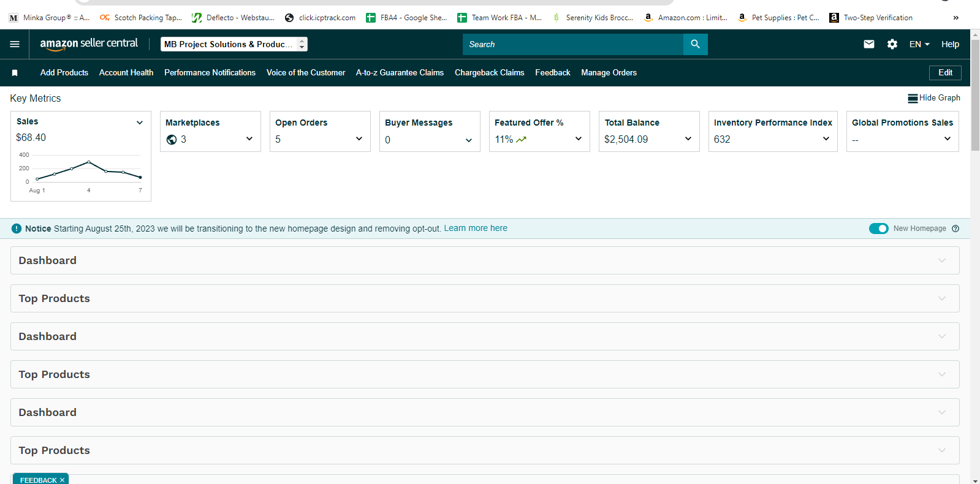Click the globe icon in Marketplaces card
980x484 pixels.
(172, 140)
